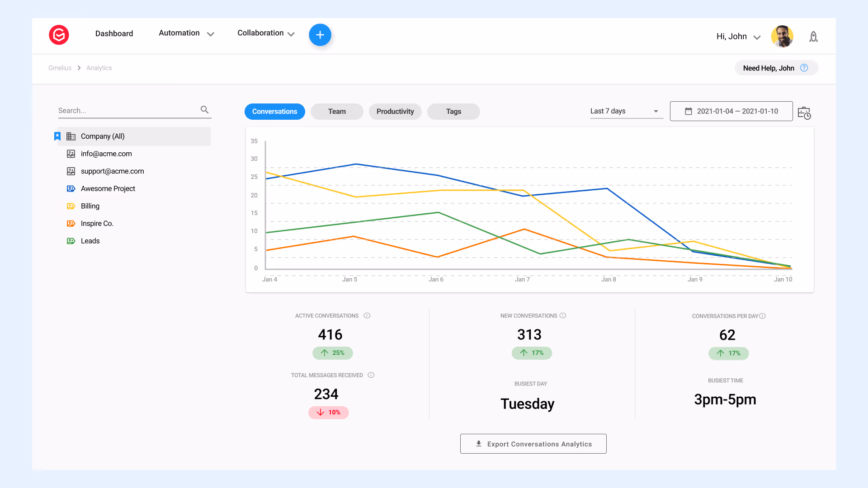Click the blue plus compose button
868x488 pixels.
click(x=320, y=35)
